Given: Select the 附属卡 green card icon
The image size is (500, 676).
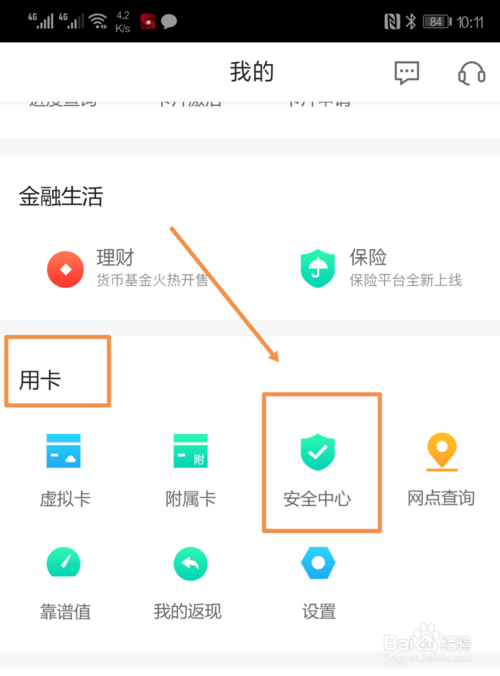Looking at the screenshot, I should point(191,451).
